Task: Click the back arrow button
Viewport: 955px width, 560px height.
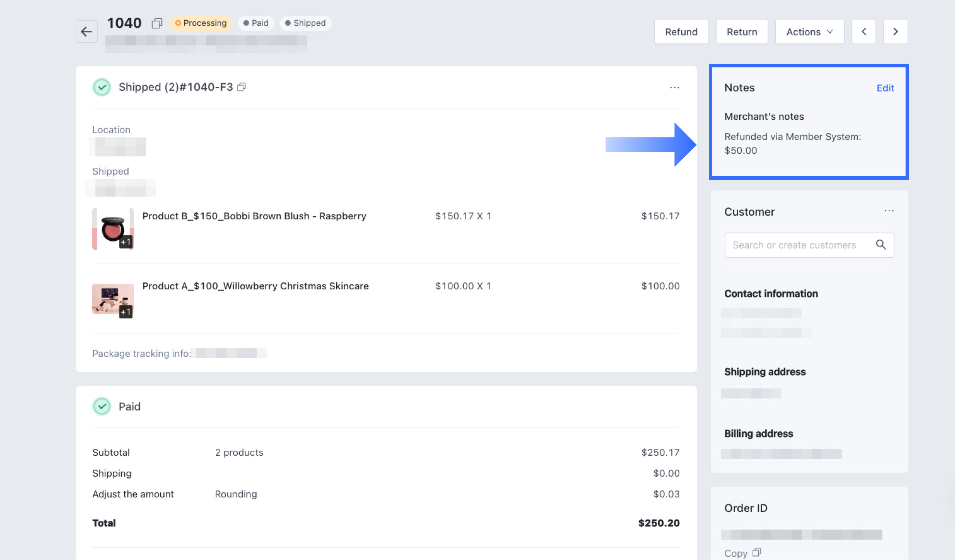Action: point(87,31)
